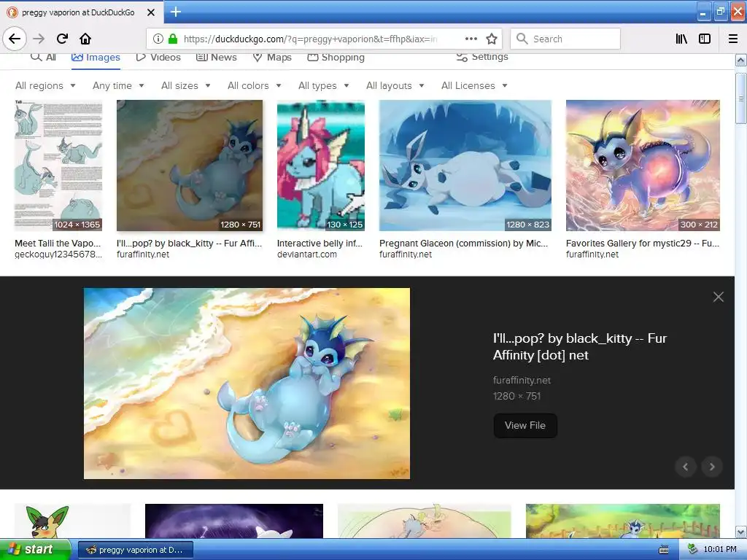Viewport: 747px width, 560px height.
Task: Open the Maps tab
Action: [272, 57]
